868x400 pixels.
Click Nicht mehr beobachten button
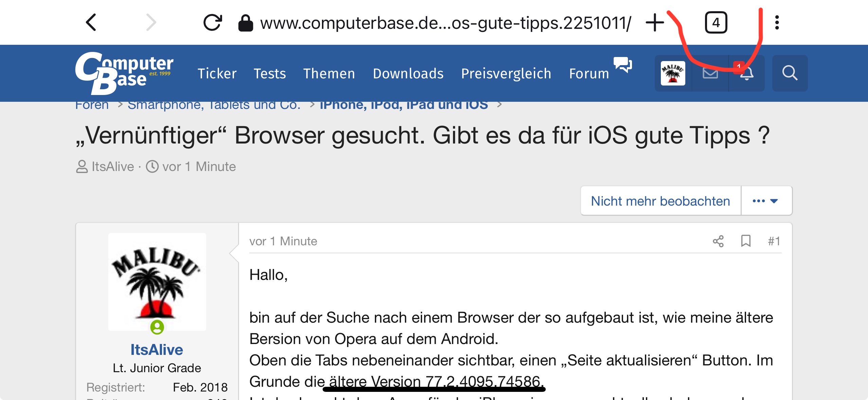pyautogui.click(x=660, y=201)
